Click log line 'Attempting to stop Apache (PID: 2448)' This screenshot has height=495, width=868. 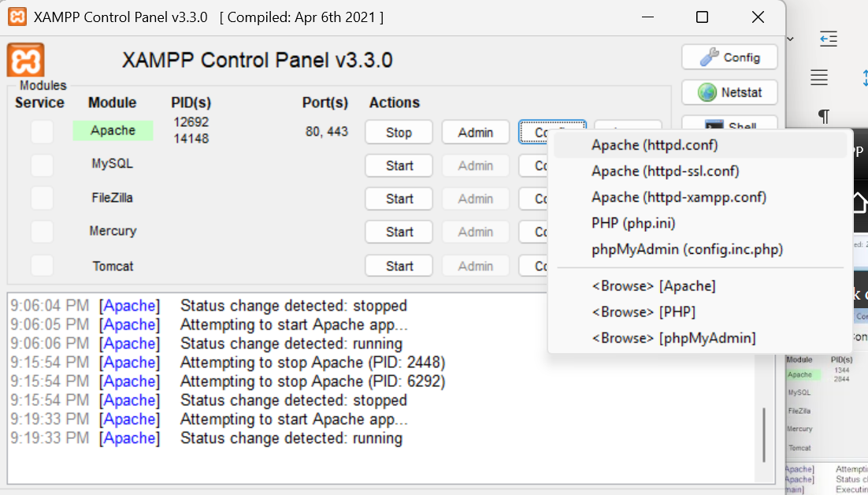(313, 363)
